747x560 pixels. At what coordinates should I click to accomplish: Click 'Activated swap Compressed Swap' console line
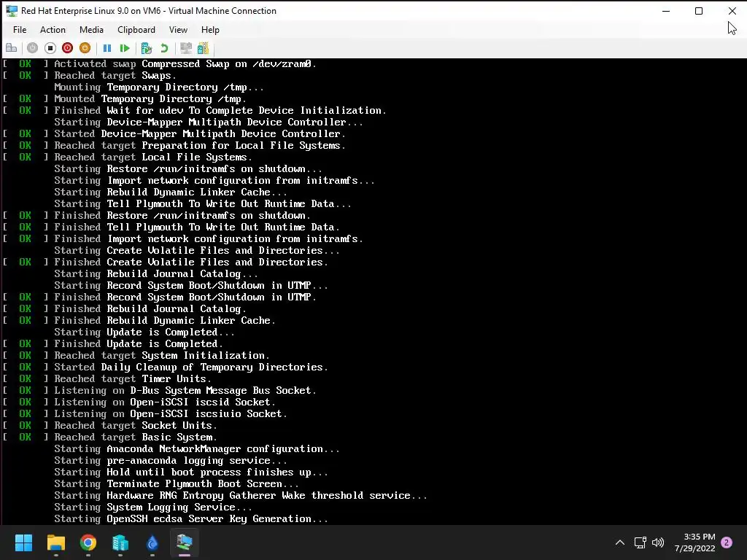click(x=185, y=64)
